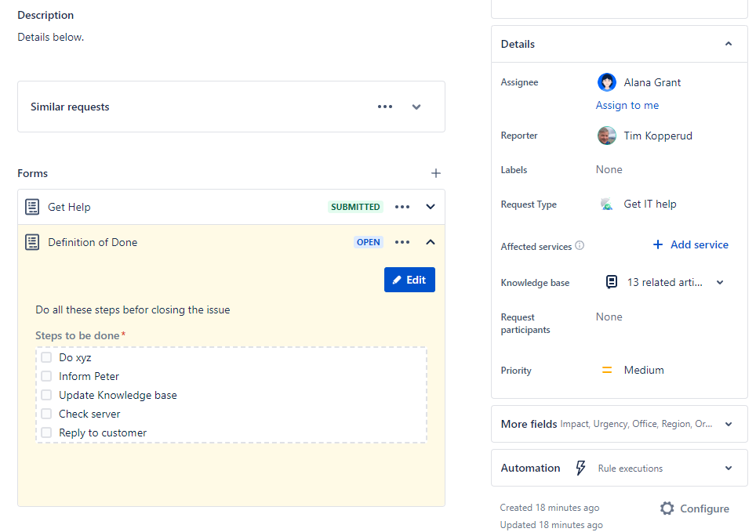Click the Description text Details below

point(51,37)
